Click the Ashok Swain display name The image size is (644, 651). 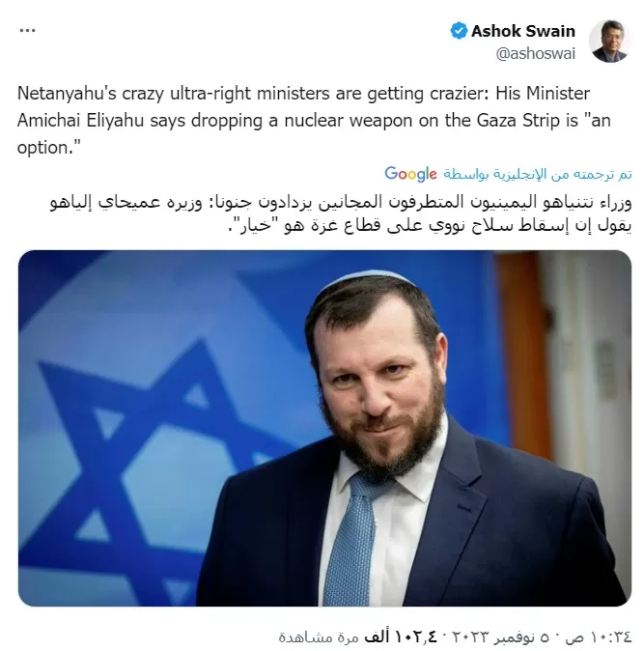pyautogui.click(x=523, y=31)
